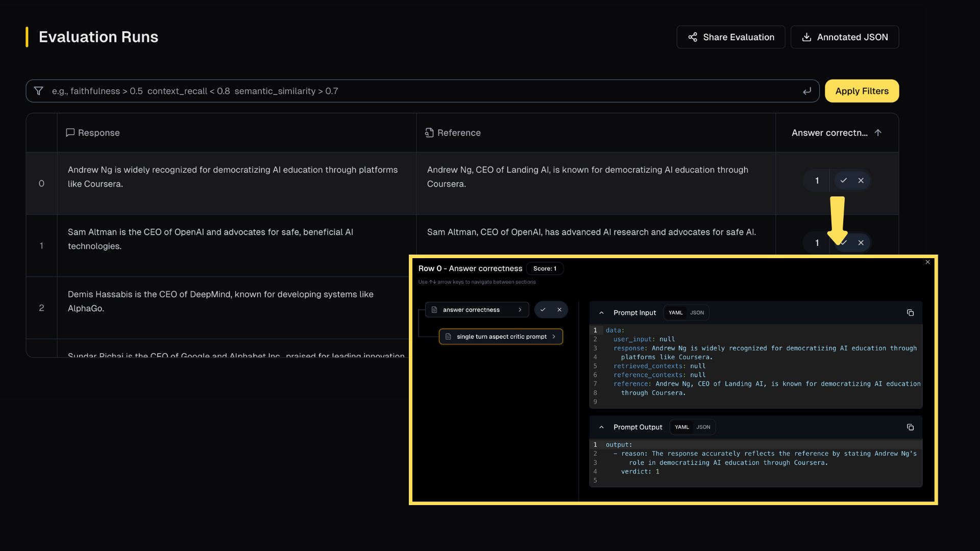Click the Response column chat icon
This screenshot has width=980, height=551.
click(x=70, y=133)
